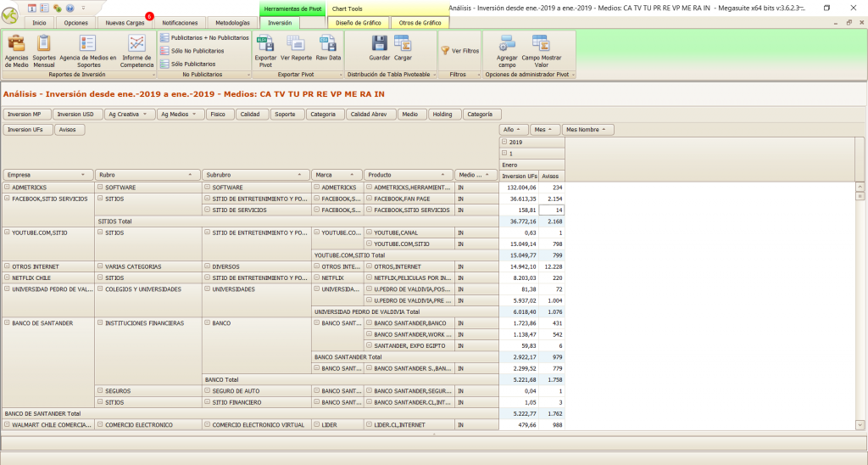Click the vertical scrollbar up arrow

tap(860, 187)
